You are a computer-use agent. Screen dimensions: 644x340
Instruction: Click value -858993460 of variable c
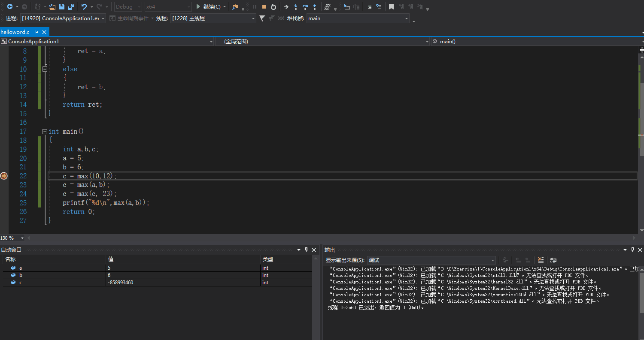121,283
